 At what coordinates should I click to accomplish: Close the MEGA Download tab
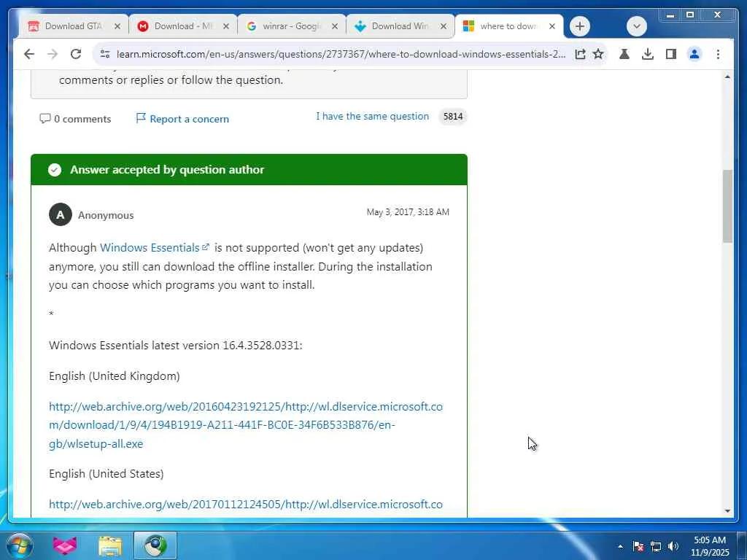226,26
